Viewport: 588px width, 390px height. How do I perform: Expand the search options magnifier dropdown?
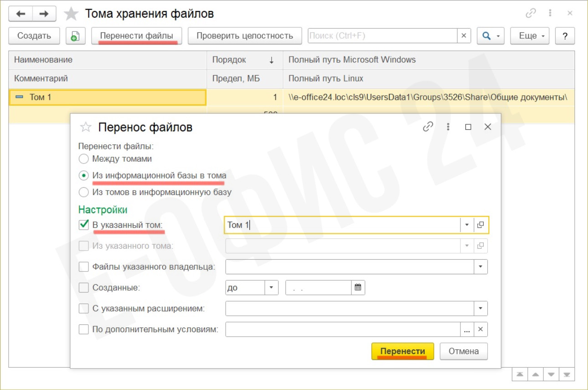(x=490, y=36)
